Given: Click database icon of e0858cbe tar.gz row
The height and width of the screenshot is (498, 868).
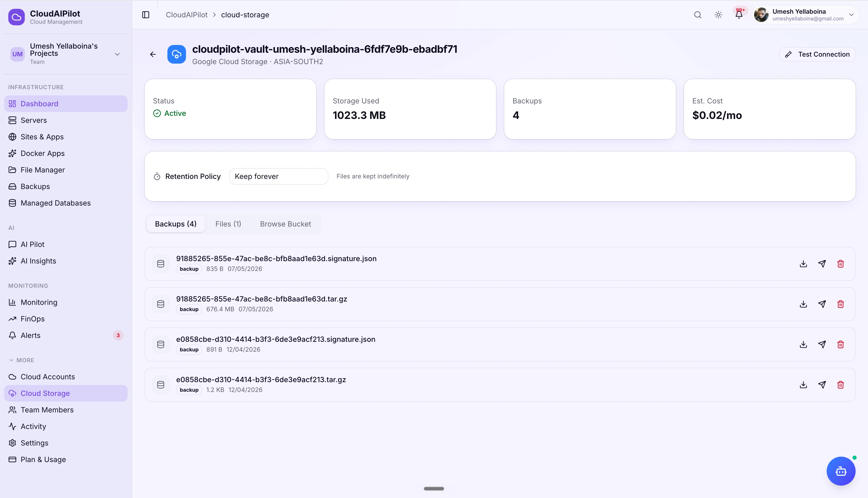Looking at the screenshot, I should click(x=161, y=385).
